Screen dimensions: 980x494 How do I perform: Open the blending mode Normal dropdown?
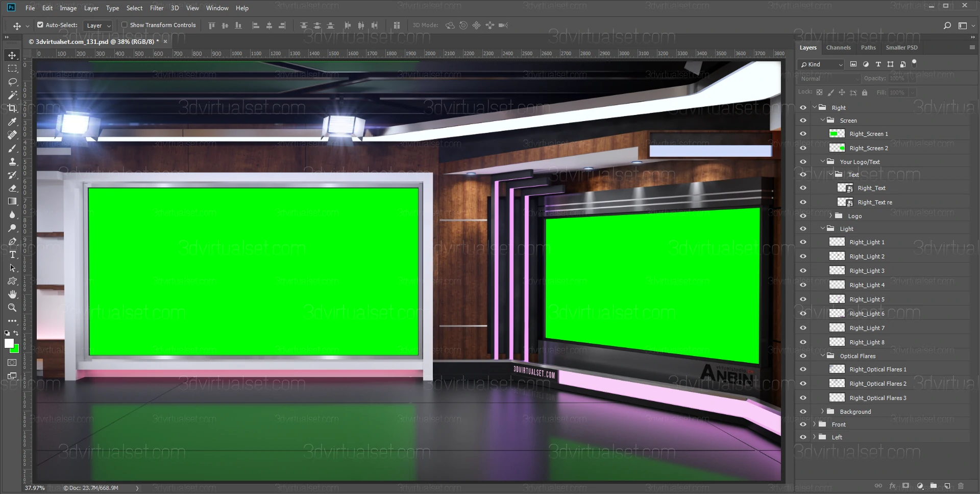829,79
